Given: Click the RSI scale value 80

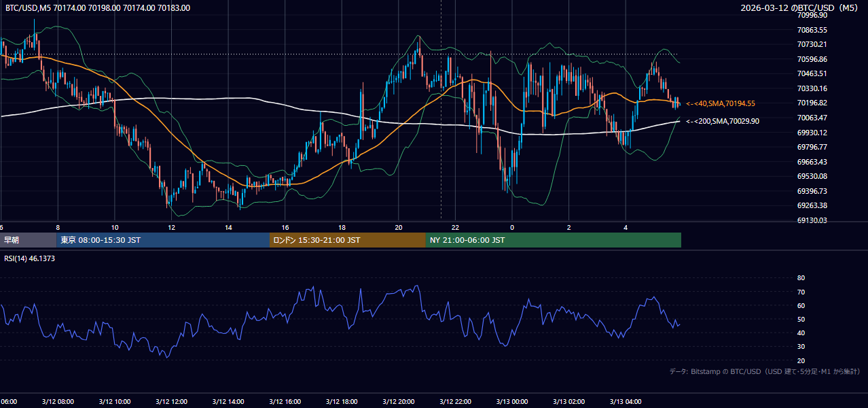Looking at the screenshot, I should click(801, 278).
